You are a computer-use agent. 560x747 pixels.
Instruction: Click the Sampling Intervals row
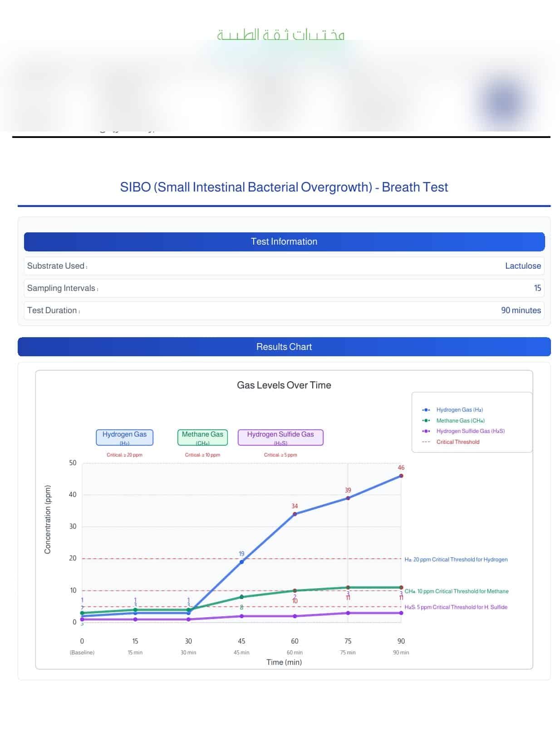(x=284, y=288)
